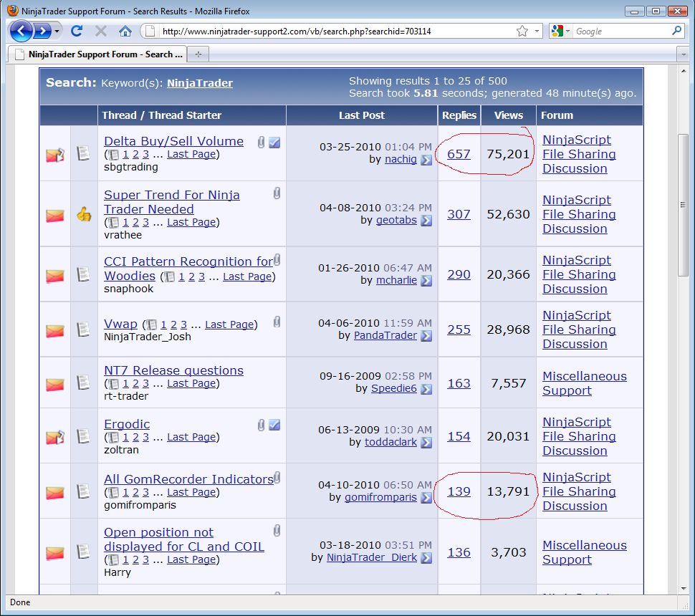Click the Firefox forward navigation button
This screenshot has height=616, width=695.
(42, 31)
